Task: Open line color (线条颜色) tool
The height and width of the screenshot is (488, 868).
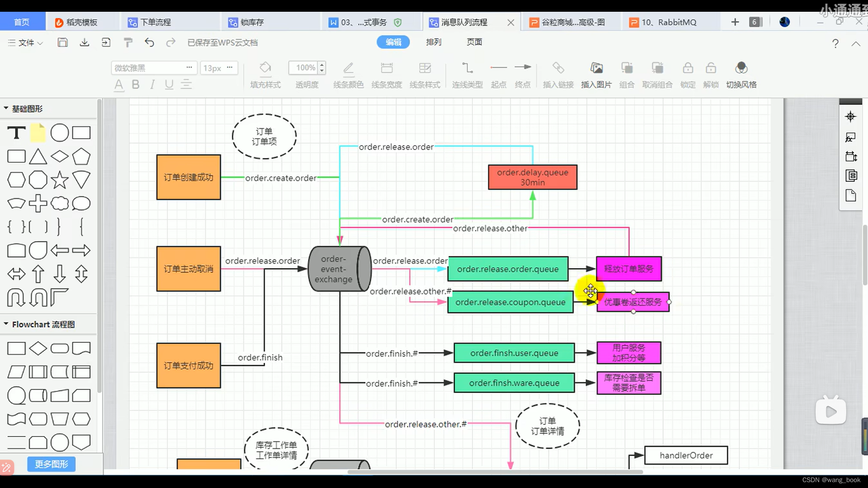Action: [x=348, y=75]
